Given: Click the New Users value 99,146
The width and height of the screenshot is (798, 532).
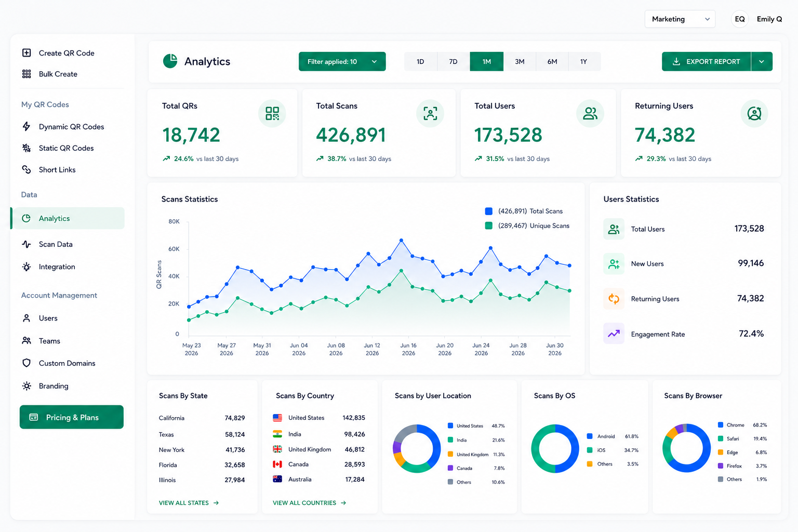Looking at the screenshot, I should click(751, 263).
